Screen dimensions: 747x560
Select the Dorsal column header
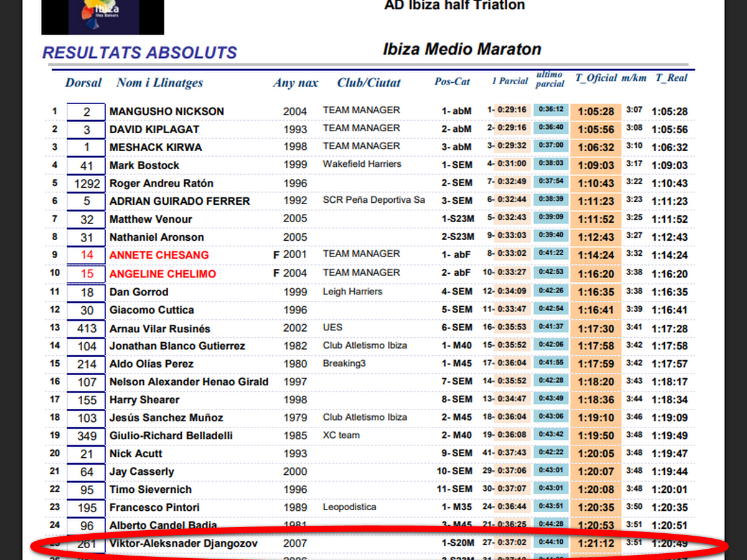click(83, 83)
